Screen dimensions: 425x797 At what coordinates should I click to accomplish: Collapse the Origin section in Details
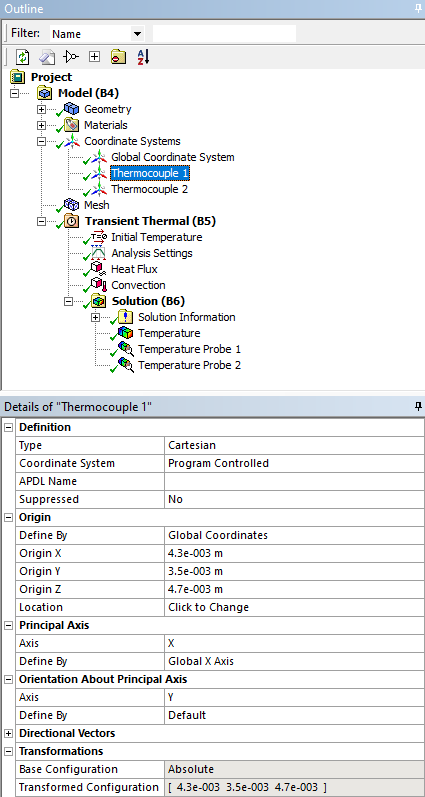(x=8, y=517)
